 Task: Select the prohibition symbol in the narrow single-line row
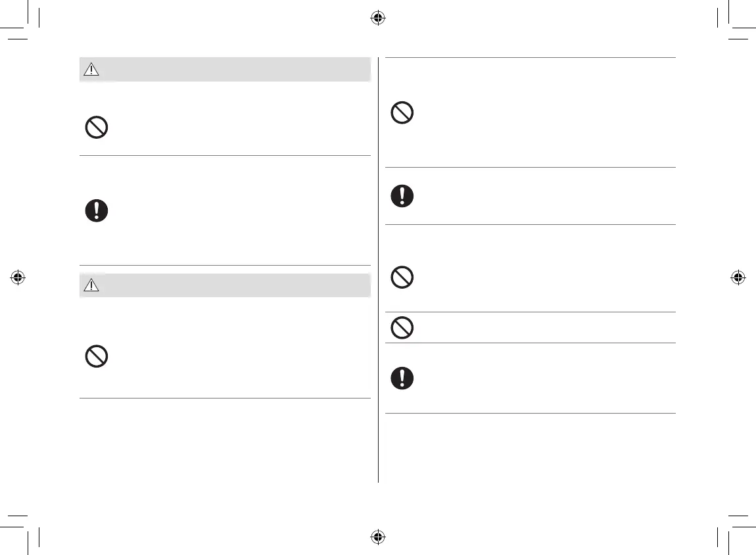coord(402,327)
